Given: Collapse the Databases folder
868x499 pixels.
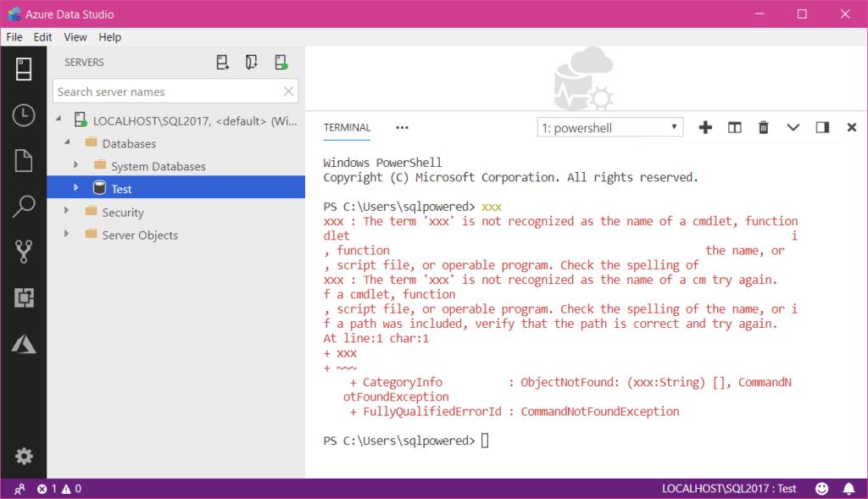Looking at the screenshot, I should point(66,143).
